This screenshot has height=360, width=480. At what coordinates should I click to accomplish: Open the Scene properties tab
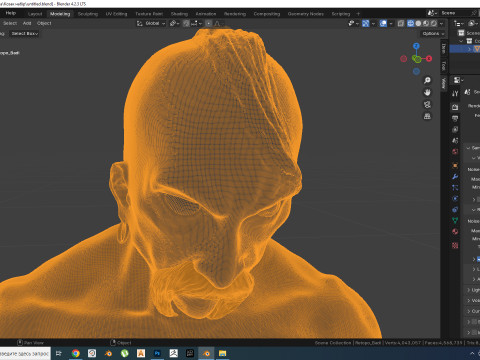pos(455,140)
